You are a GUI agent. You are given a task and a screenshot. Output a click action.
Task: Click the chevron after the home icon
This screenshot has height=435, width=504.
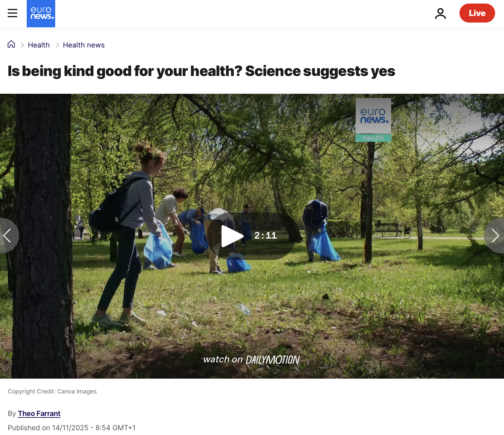click(22, 45)
